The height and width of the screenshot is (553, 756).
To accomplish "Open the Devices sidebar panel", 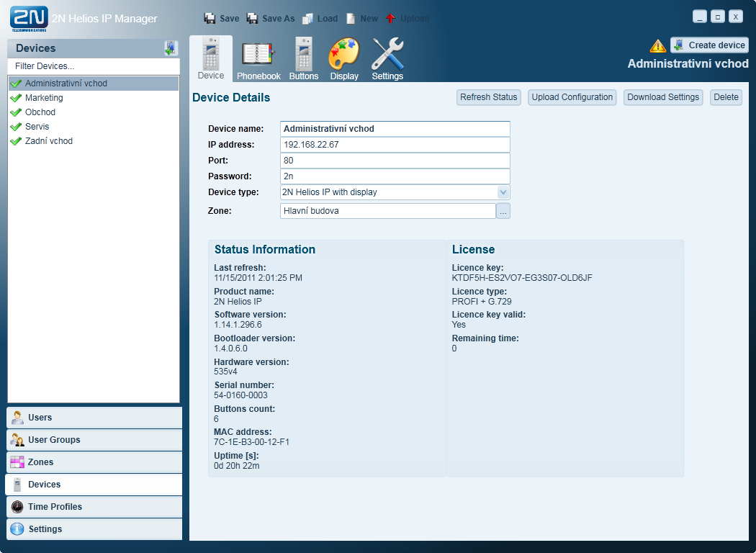I will pos(94,485).
